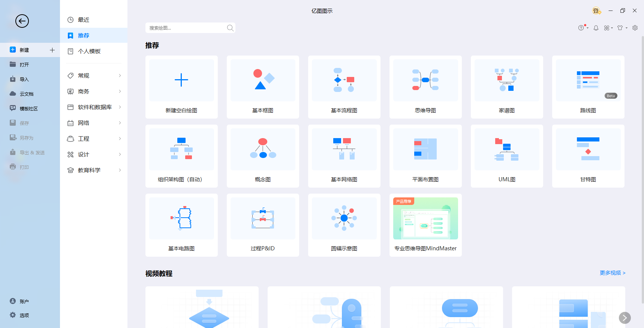Open the fourth video tutorial thumbnail
This screenshot has width=644, height=328.
click(569, 307)
